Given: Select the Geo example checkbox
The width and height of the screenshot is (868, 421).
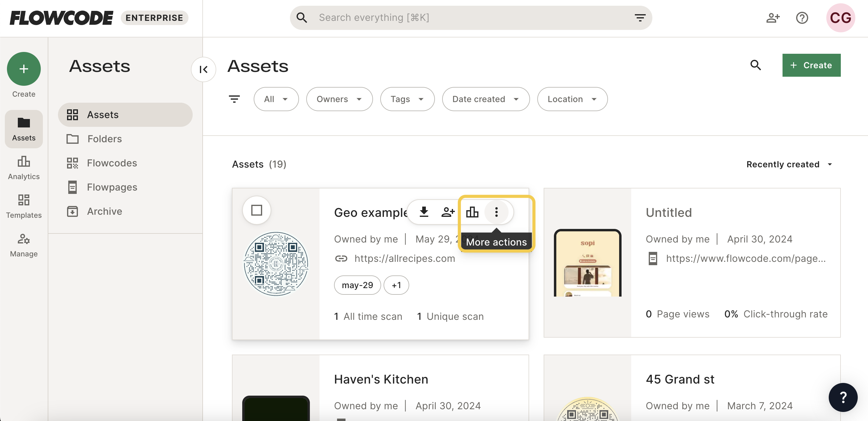Looking at the screenshot, I should pyautogui.click(x=257, y=210).
